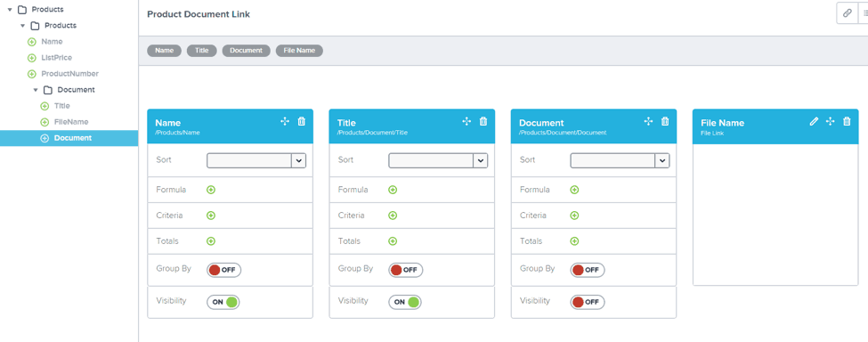Add the ProductNumber field with its plus icon
Viewport: 868px width, 342px height.
pos(31,74)
